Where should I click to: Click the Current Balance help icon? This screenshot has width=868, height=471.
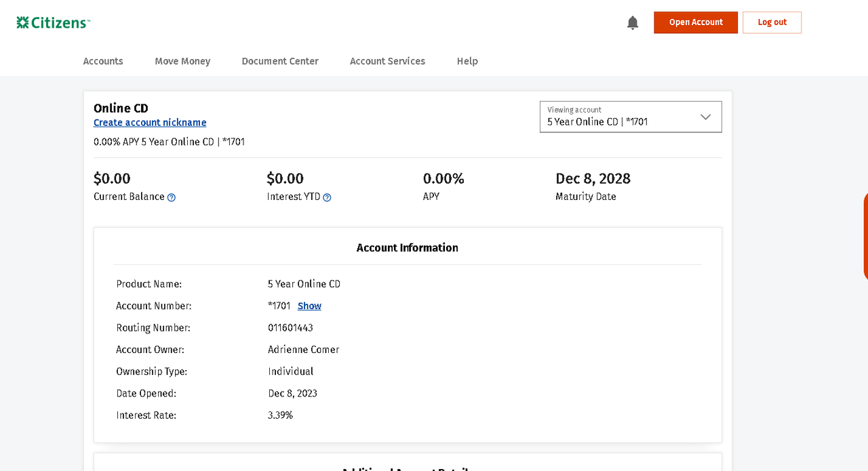pos(172,197)
